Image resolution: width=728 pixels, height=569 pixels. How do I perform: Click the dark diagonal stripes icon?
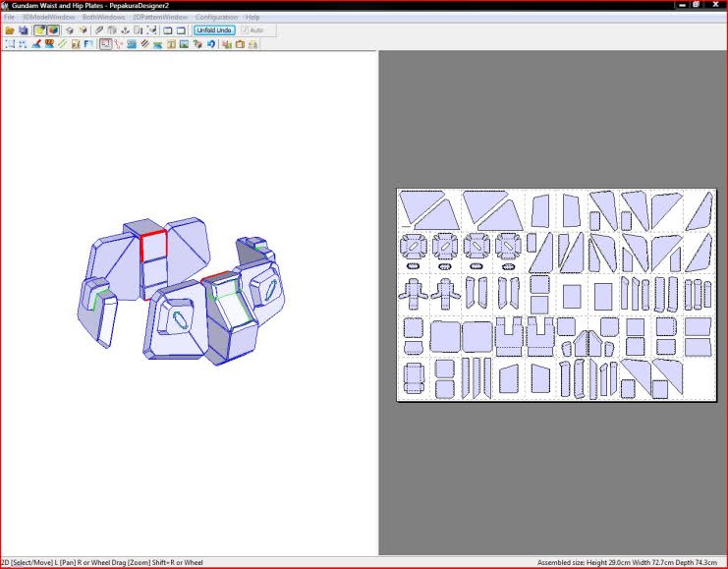pyautogui.click(x=144, y=44)
